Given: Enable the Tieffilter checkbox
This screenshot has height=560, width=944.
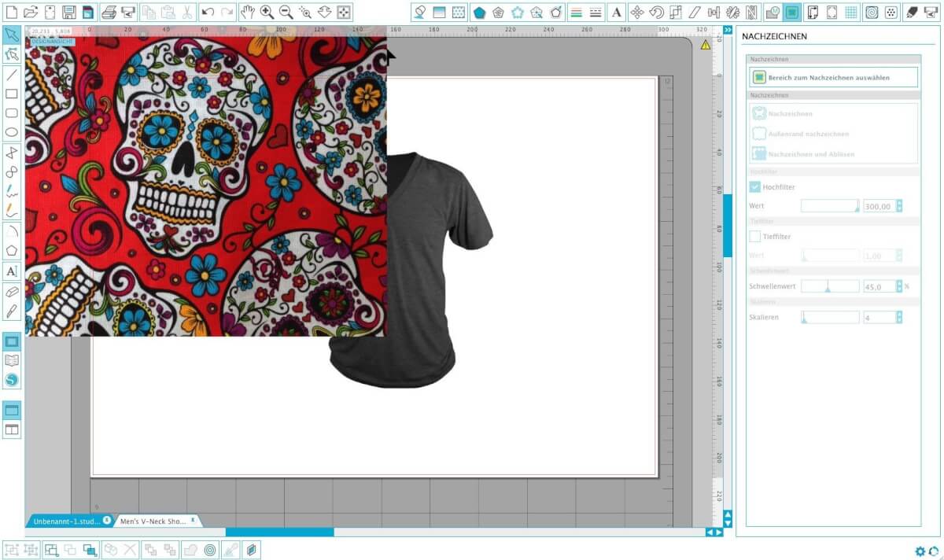Looking at the screenshot, I should pyautogui.click(x=755, y=236).
